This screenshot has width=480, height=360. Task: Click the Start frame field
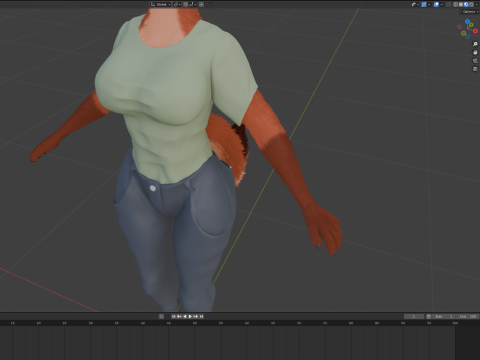click(x=443, y=316)
